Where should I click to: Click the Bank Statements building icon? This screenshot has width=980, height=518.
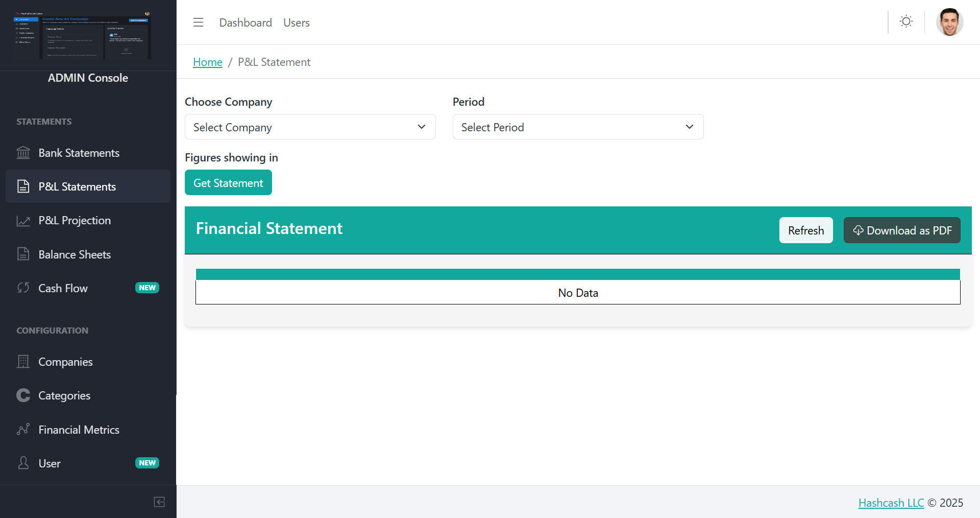point(23,153)
